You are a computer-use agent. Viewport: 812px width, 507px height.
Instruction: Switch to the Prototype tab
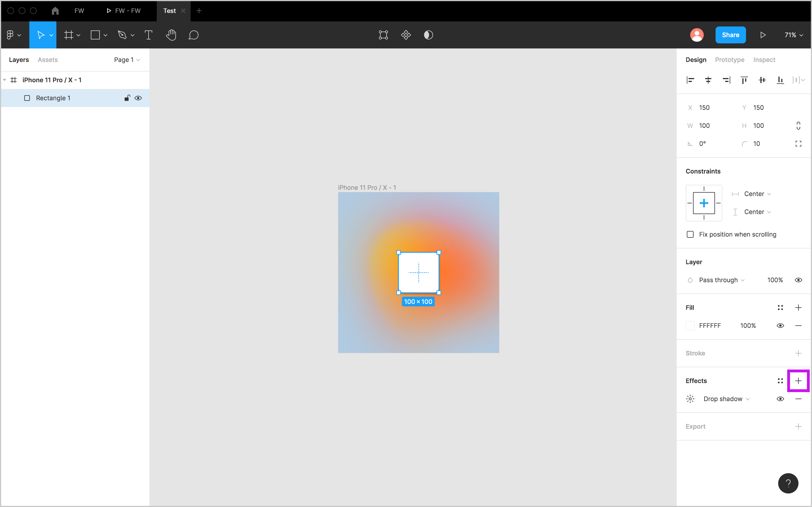coord(729,60)
